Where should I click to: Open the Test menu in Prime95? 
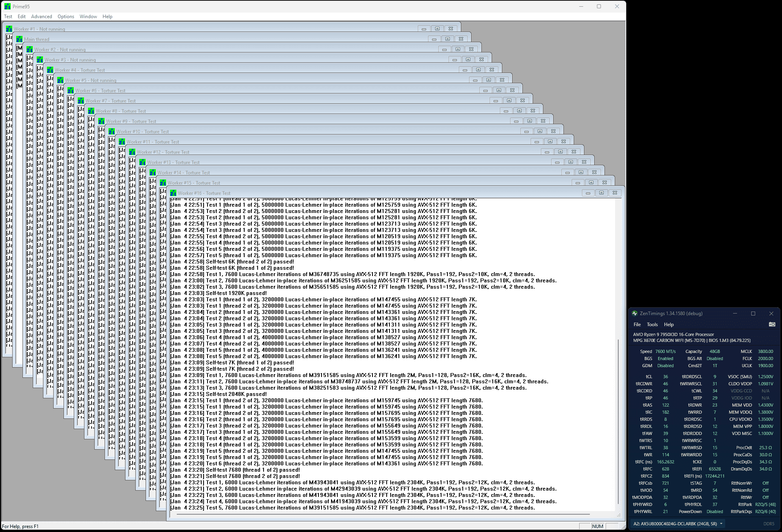(x=8, y=17)
